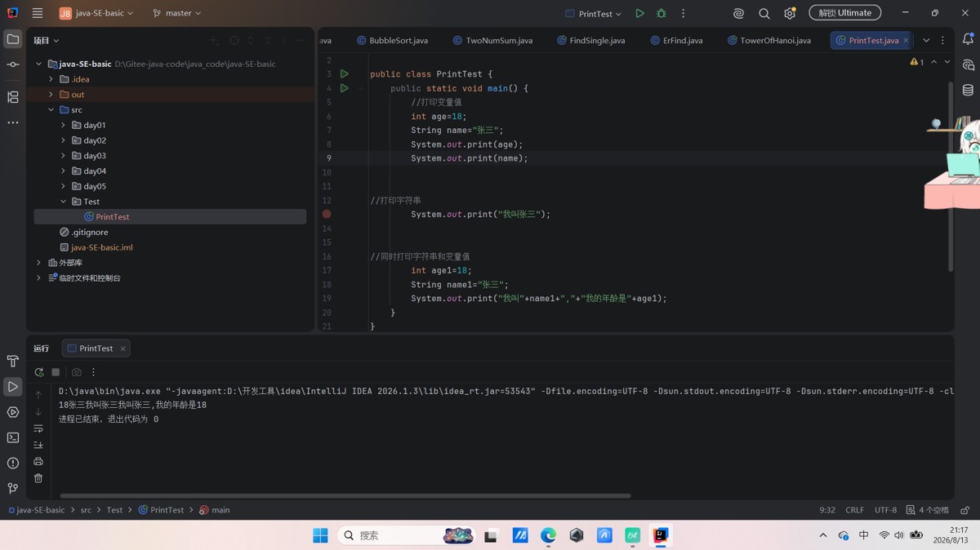Screen dimensions: 980x550
Task: Open the AI assistant swirl icon in title bar
Action: coord(738,13)
